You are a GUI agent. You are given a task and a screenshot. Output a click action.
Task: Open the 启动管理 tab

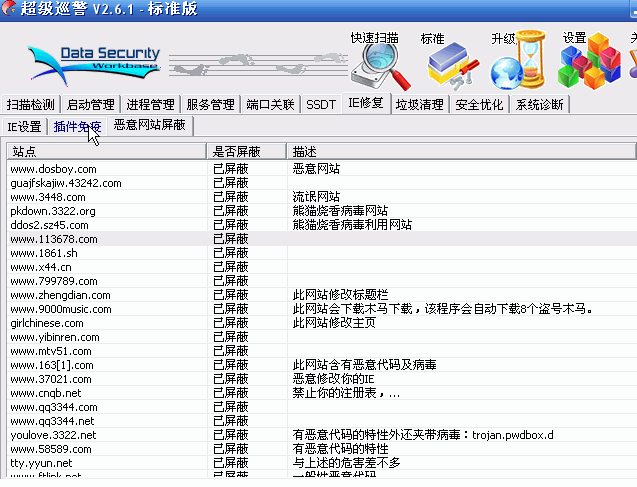point(90,104)
